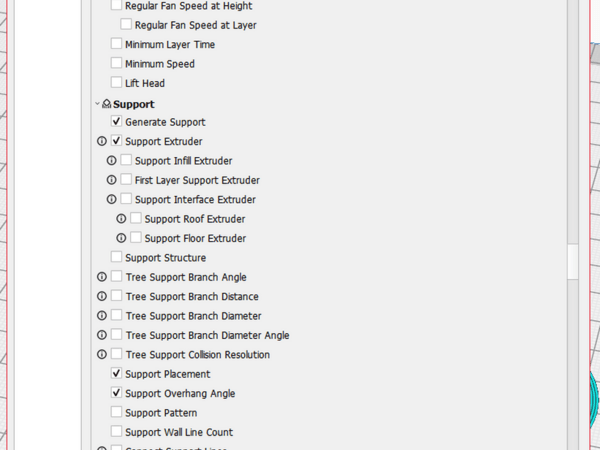Check the Minimum Layer Time checkbox
600x450 pixels.
click(117, 45)
